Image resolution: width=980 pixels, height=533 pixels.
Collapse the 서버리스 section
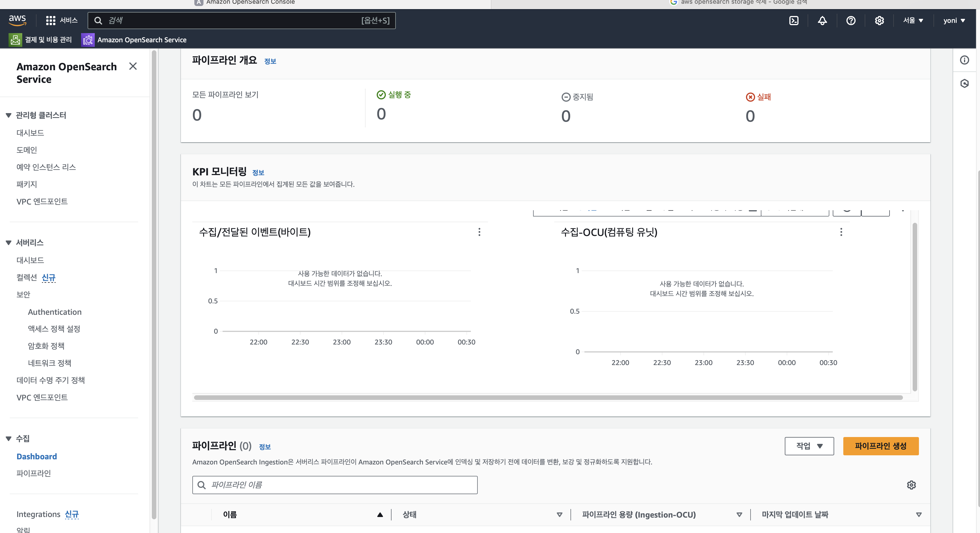(8, 243)
